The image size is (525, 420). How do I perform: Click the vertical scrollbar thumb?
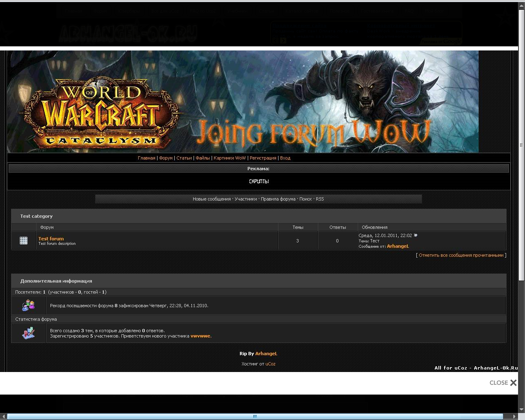521,145
